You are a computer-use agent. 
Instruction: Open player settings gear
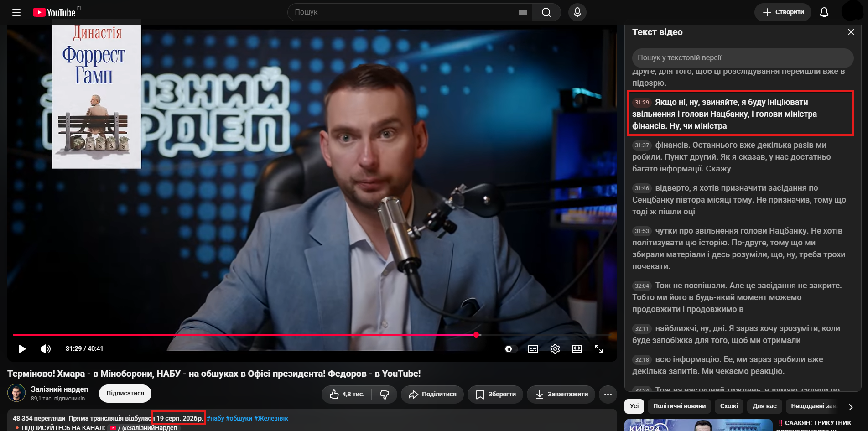click(555, 349)
